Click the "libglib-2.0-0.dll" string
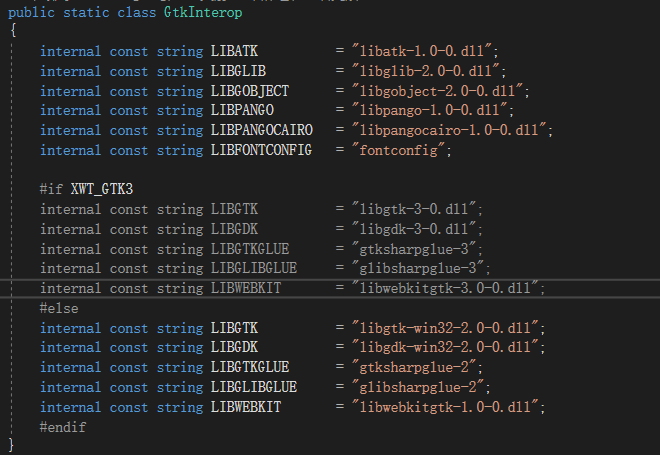Image resolution: width=660 pixels, height=455 pixels. pyautogui.click(x=426, y=71)
